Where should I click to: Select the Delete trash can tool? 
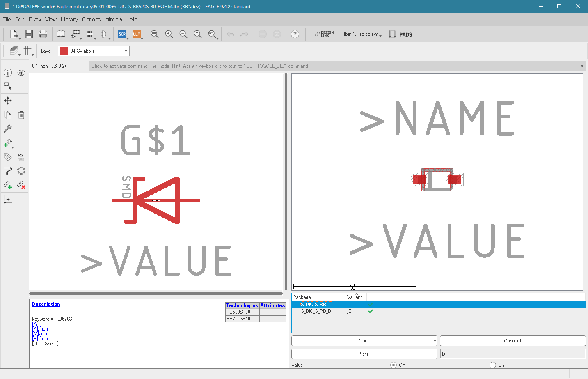[21, 115]
